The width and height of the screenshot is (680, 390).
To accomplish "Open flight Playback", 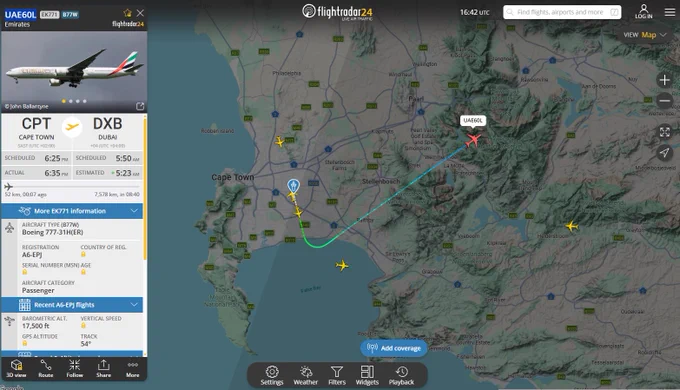I will [x=401, y=375].
